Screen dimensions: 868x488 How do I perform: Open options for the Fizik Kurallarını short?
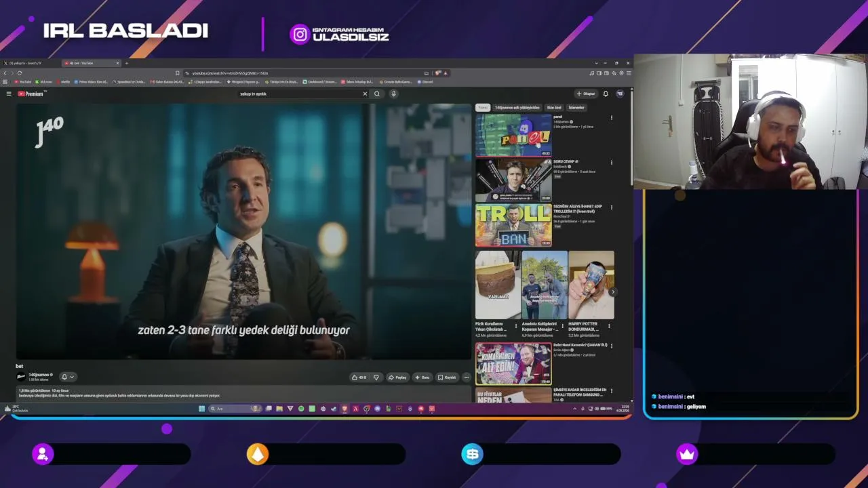coord(516,326)
